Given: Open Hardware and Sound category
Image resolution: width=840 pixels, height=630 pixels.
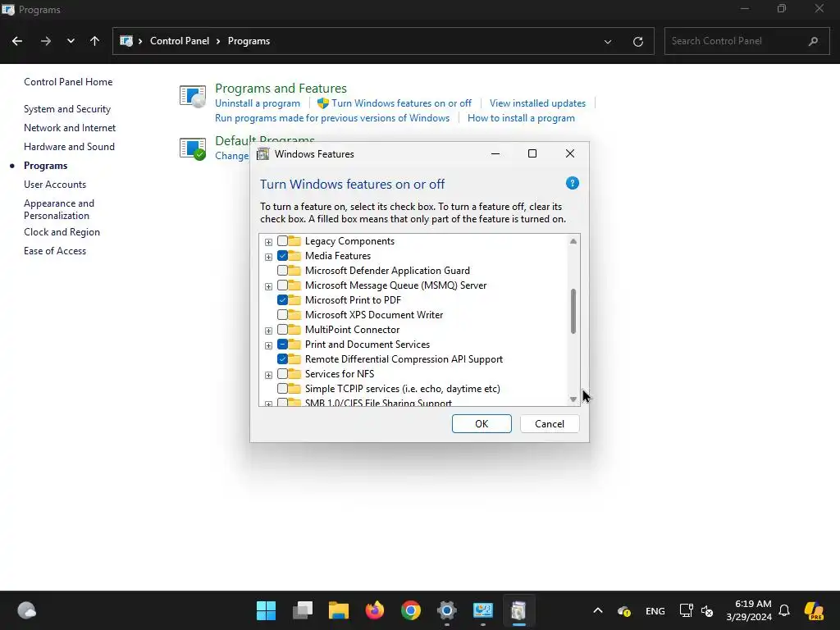Looking at the screenshot, I should tap(69, 147).
